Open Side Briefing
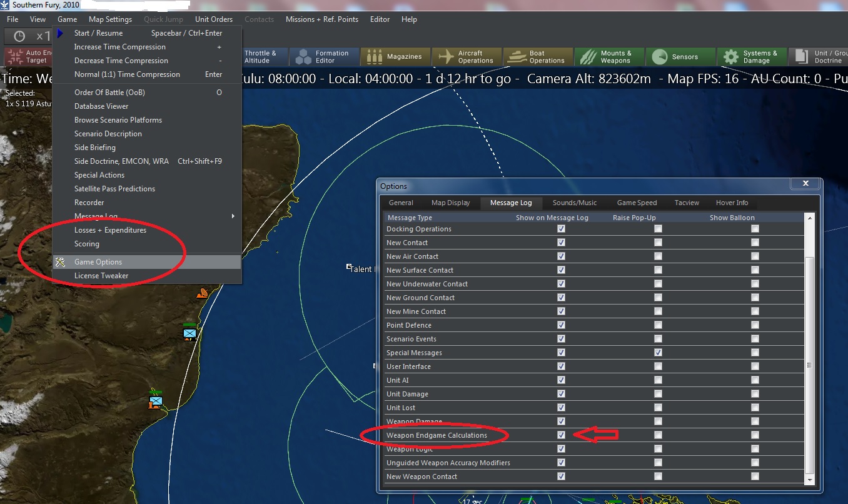Screen dimensions: 848x504 click(x=147, y=148)
